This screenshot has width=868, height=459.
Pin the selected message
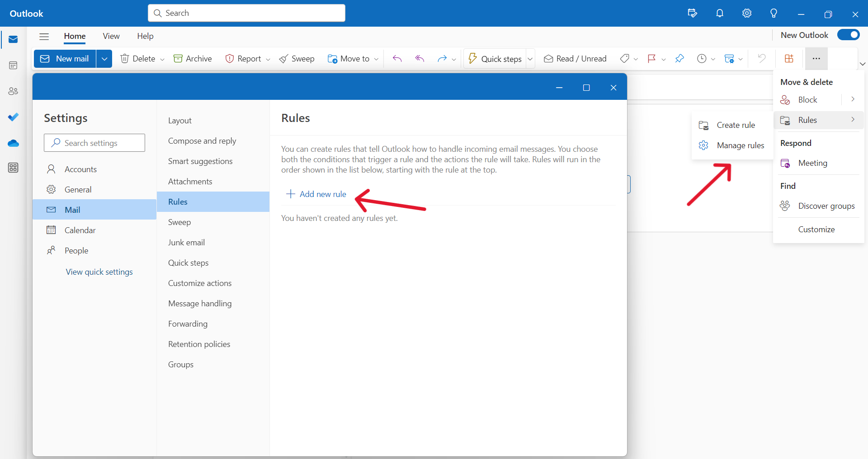679,58
